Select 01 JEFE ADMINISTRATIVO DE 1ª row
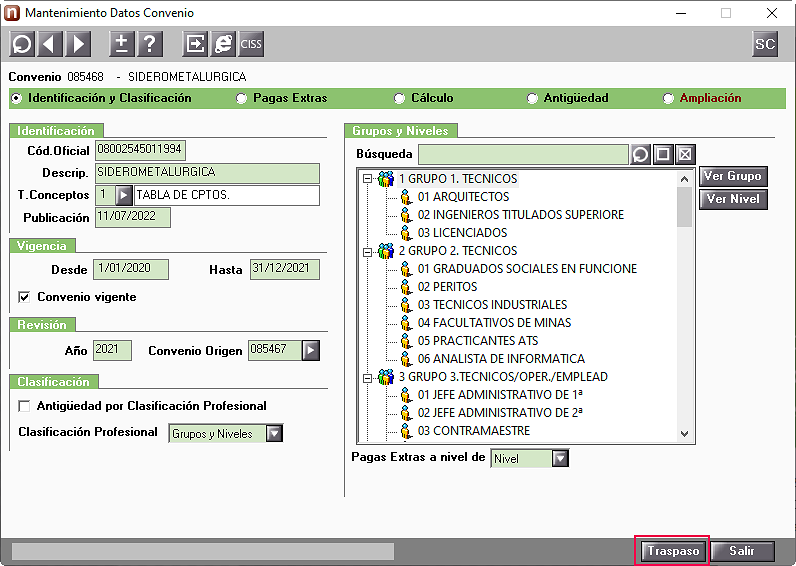This screenshot has height=566, width=796. (500, 395)
